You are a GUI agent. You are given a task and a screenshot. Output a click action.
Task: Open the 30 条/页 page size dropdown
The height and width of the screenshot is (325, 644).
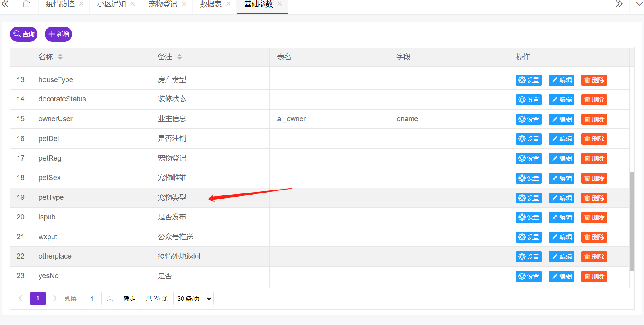193,298
